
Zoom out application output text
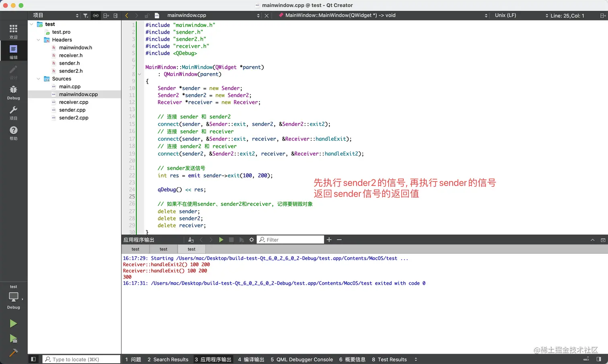coord(339,240)
